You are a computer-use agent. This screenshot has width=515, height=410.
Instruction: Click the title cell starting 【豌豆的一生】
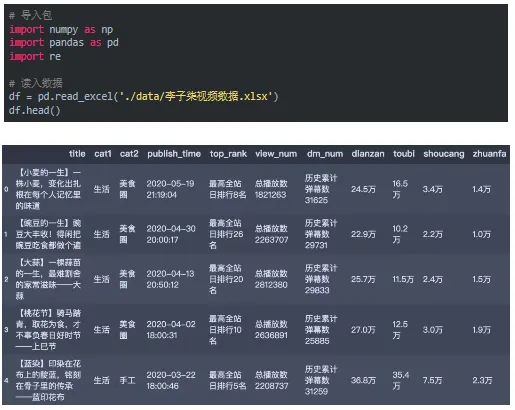(x=48, y=234)
